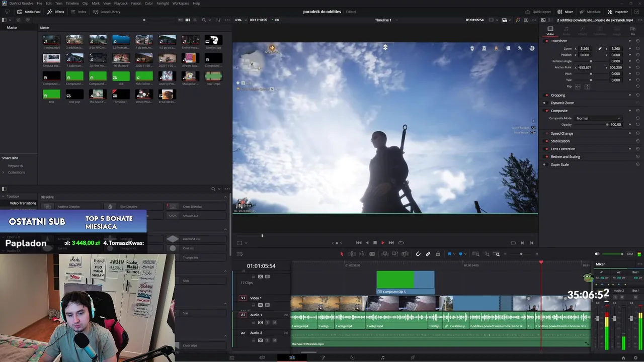Image resolution: width=644 pixels, height=362 pixels.
Task: Open the Fusion menu
Action: point(136,3)
